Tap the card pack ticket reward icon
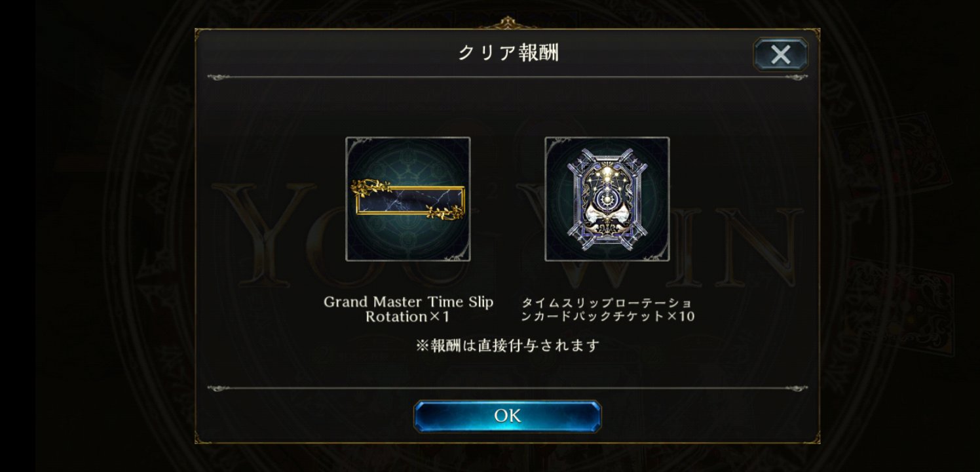Viewport: 980px width, 472px height. point(607,199)
